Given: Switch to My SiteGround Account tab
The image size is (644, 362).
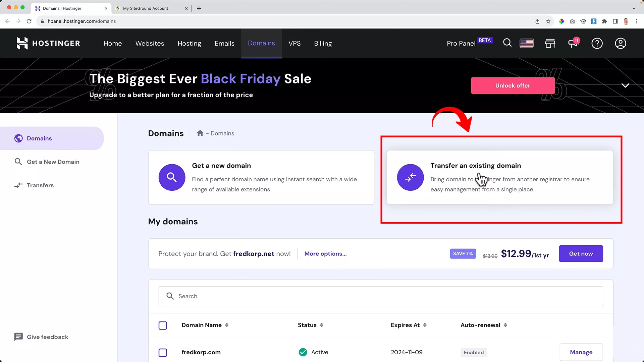Looking at the screenshot, I should (146, 8).
